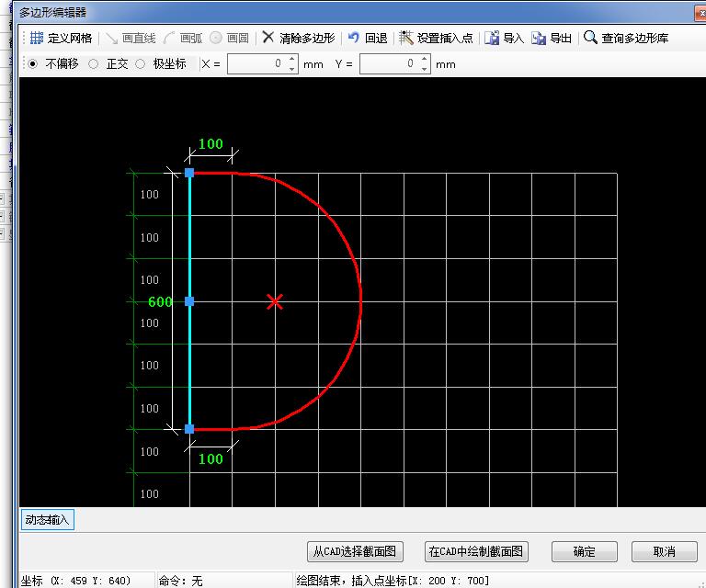Click the 导出 export icon
This screenshot has height=588, width=706.
point(539,39)
